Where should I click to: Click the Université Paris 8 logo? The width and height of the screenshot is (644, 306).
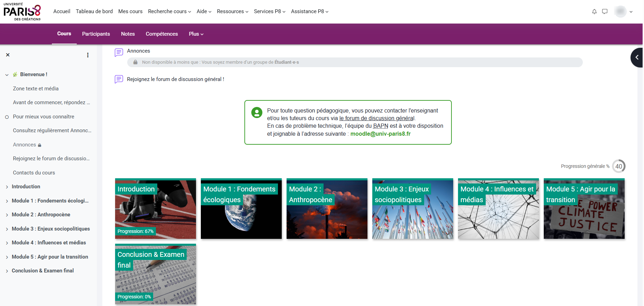22,12
